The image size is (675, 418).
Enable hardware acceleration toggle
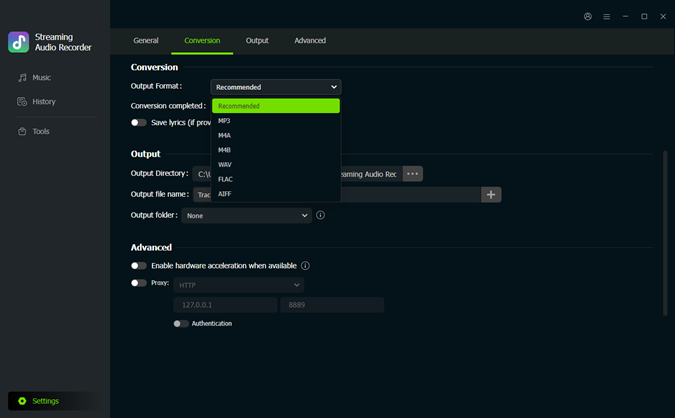[x=139, y=266]
